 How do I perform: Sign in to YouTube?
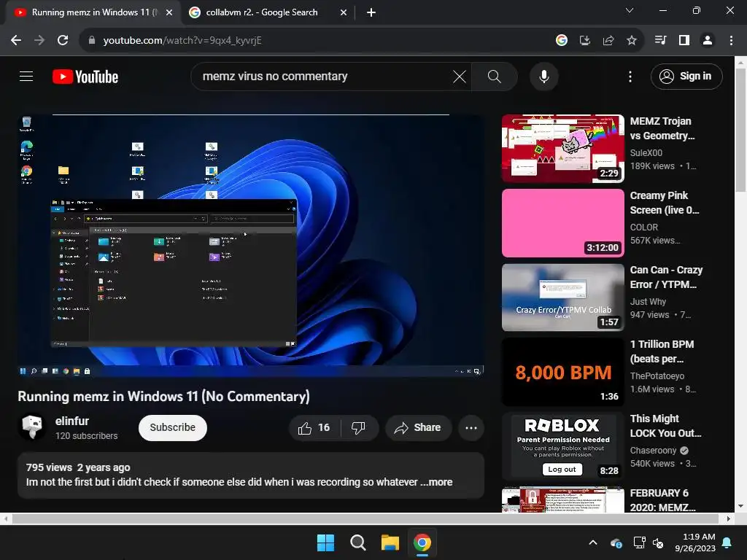point(686,76)
